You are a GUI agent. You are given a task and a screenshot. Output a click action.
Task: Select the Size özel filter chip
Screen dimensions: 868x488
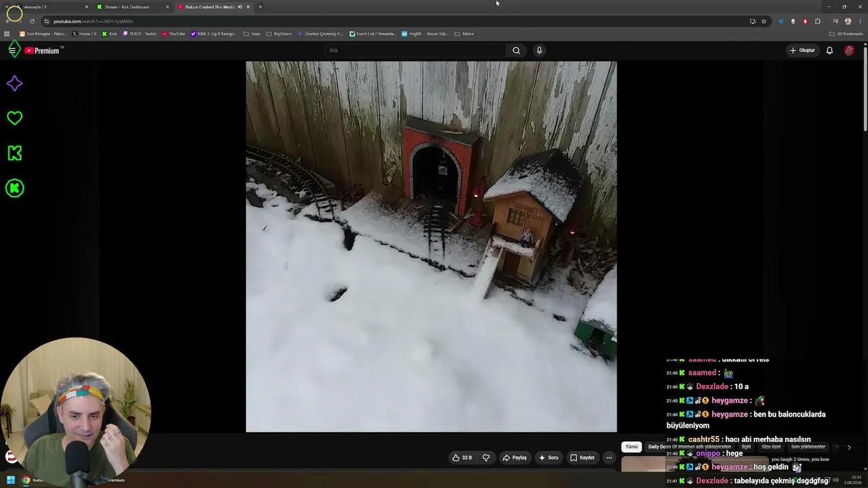[771, 447]
